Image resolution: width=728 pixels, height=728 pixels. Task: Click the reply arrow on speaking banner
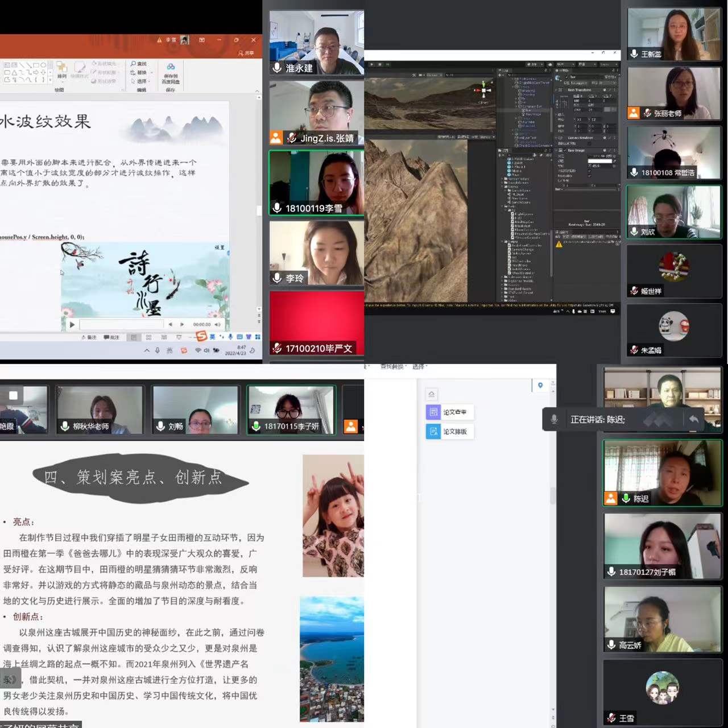[x=693, y=419]
